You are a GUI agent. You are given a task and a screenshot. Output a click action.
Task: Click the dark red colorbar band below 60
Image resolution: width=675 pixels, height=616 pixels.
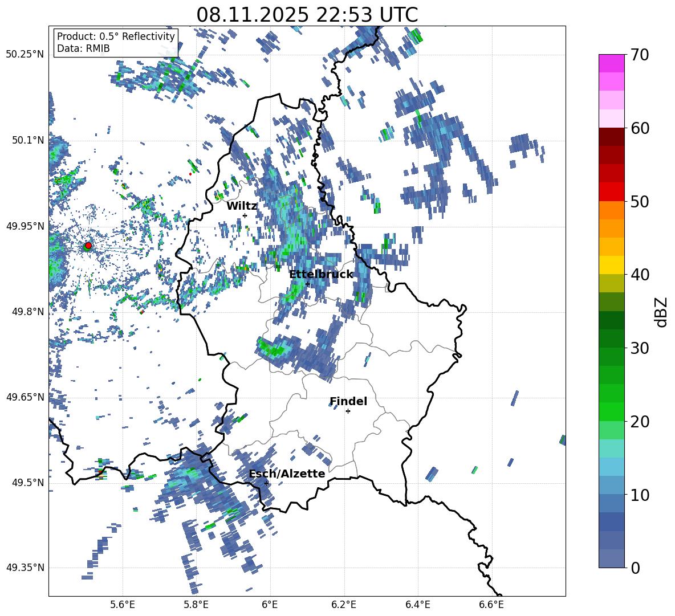pos(611,137)
